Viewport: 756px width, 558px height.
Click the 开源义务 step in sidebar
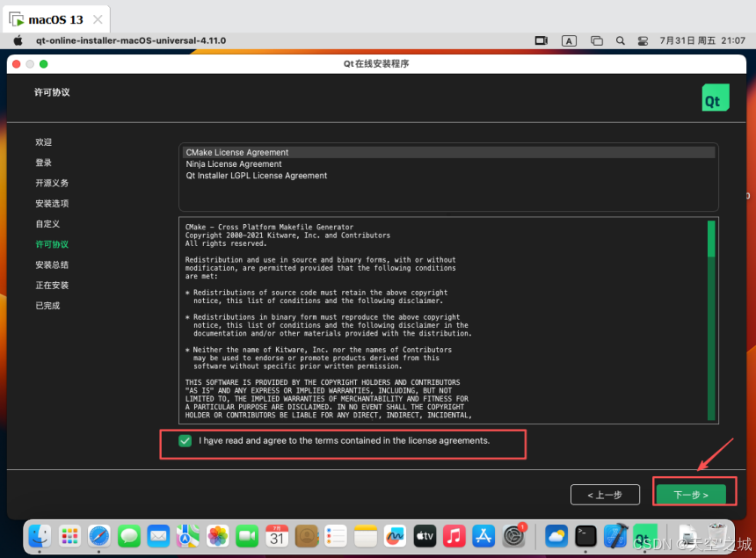tap(52, 183)
